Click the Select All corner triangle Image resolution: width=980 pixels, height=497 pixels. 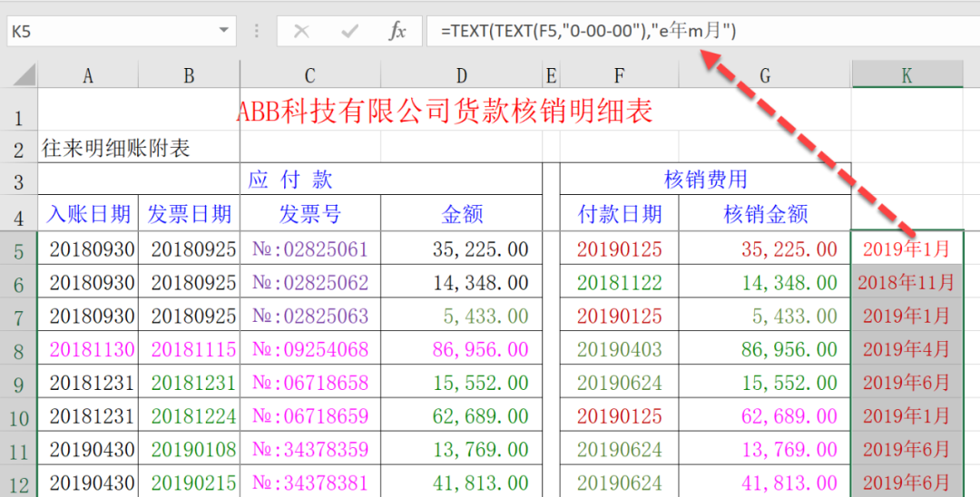(x=23, y=75)
